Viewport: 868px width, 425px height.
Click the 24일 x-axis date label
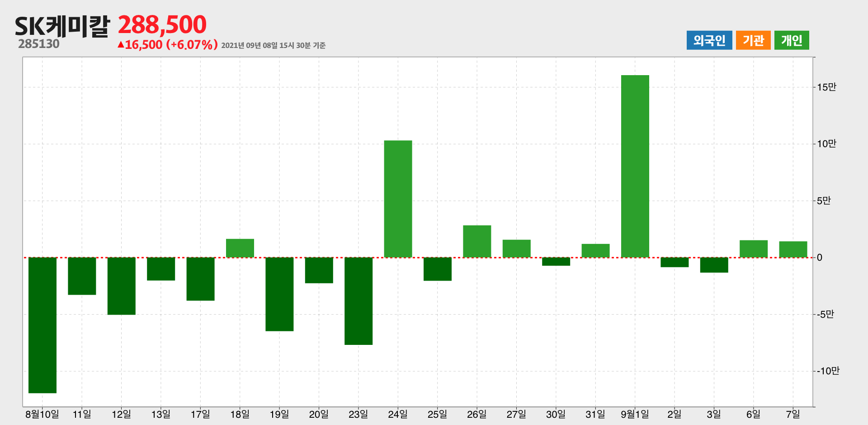[398, 414]
